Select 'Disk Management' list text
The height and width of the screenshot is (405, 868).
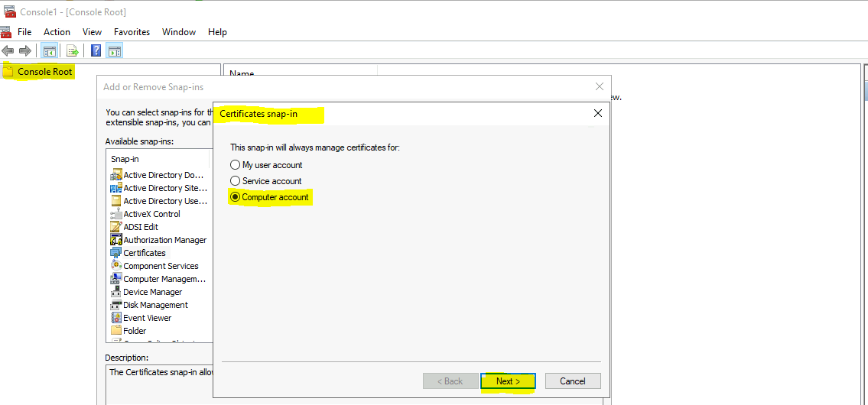click(155, 305)
